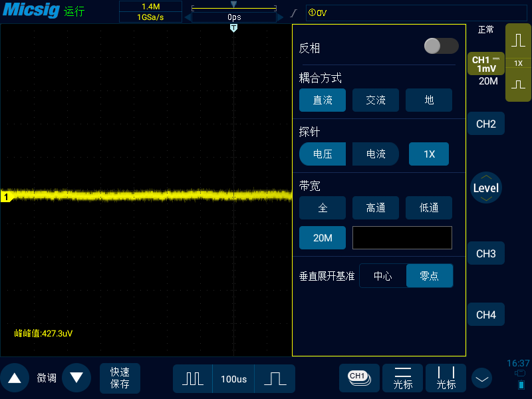Screen dimensions: 532x399
Task: Select 交流 coupling mode
Action: click(375, 100)
